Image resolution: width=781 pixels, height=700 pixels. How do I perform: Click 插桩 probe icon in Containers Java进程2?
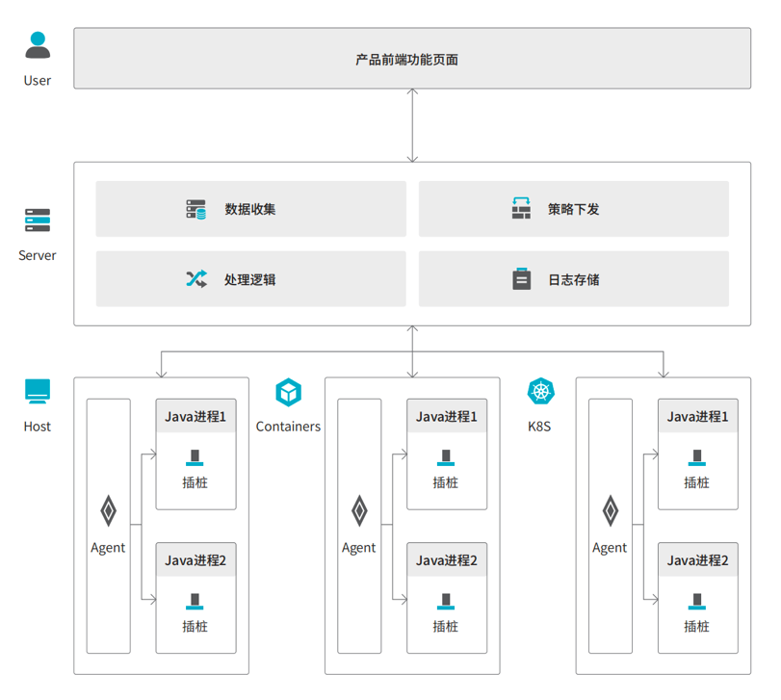tap(446, 602)
